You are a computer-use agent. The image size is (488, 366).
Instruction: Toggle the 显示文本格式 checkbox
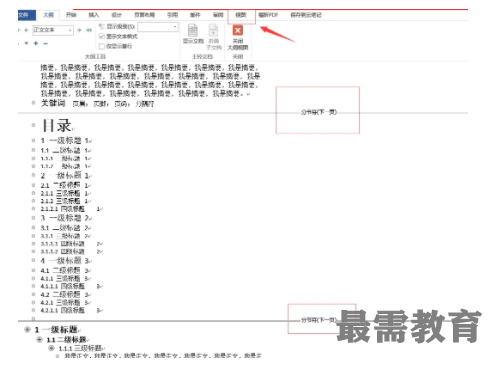pyautogui.click(x=102, y=36)
